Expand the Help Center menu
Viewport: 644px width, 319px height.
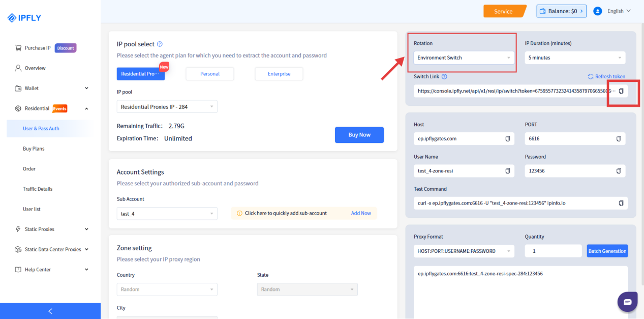coord(86,270)
